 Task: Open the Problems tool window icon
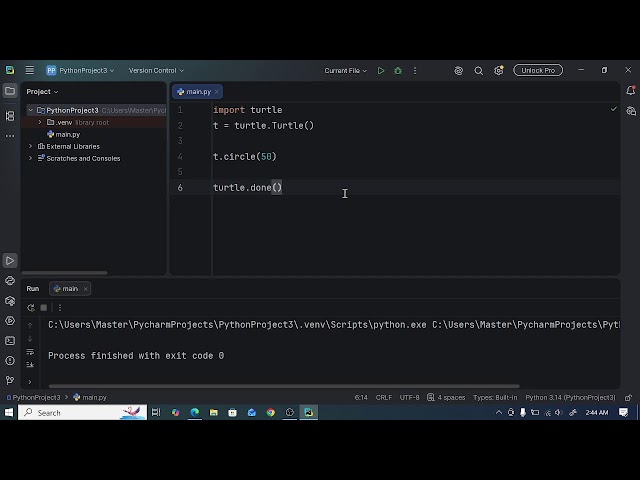coord(10,360)
